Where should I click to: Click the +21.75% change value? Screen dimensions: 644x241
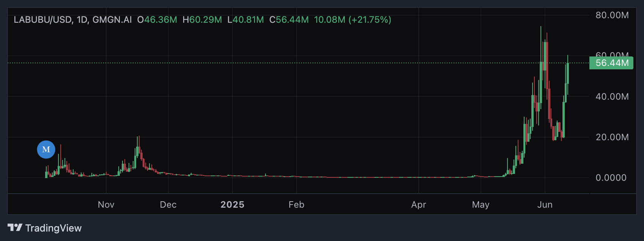click(370, 20)
